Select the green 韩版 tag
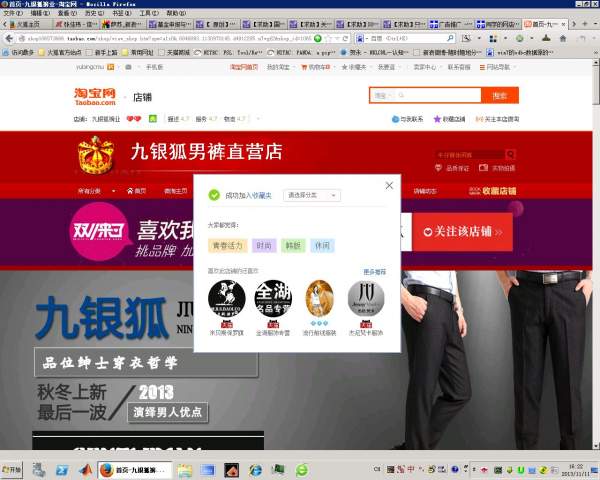 (x=293, y=246)
